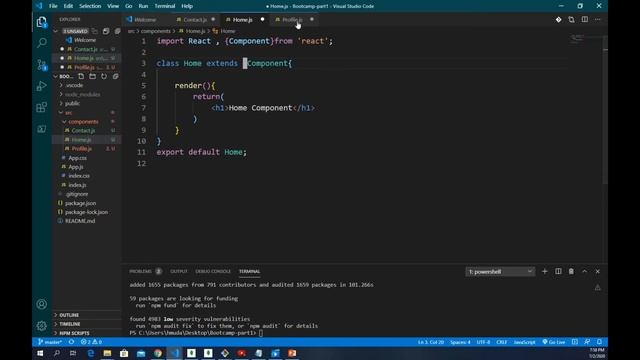This screenshot has height=360, width=640.
Task: Click the sync changes icon in status bar
Action: [x=71, y=342]
